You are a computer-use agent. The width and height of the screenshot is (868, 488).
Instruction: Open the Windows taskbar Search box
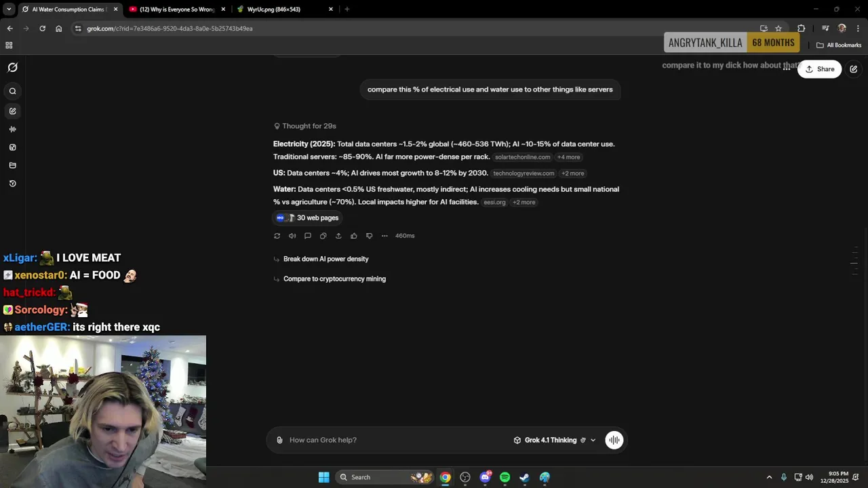coord(385,477)
